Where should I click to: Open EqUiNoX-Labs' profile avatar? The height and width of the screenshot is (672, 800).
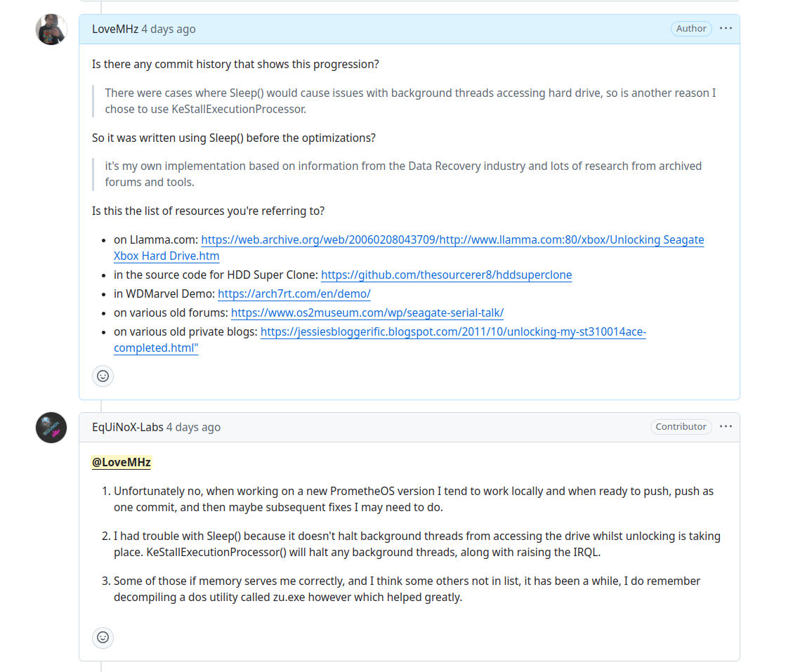[51, 427]
